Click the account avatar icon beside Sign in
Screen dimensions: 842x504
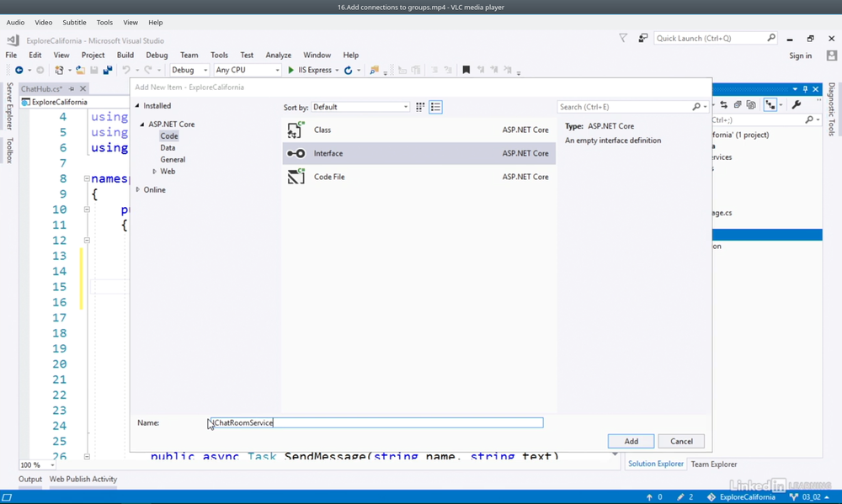832,56
